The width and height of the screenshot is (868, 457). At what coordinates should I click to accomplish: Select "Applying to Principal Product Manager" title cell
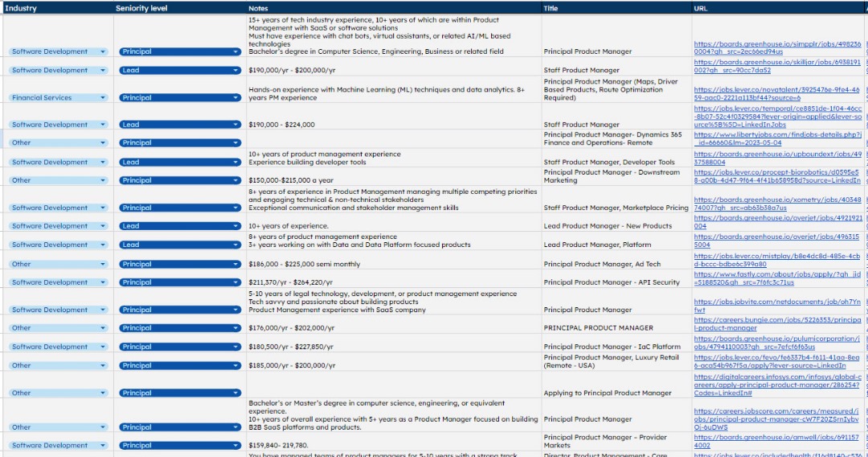(x=616, y=385)
